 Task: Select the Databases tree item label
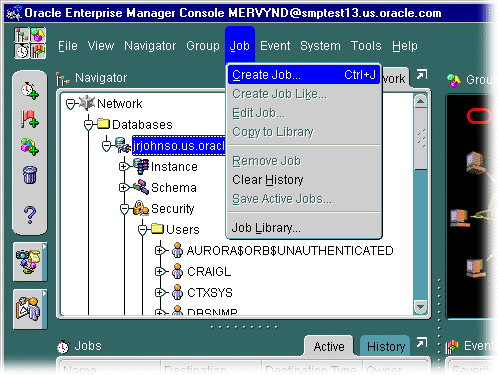coord(142,125)
